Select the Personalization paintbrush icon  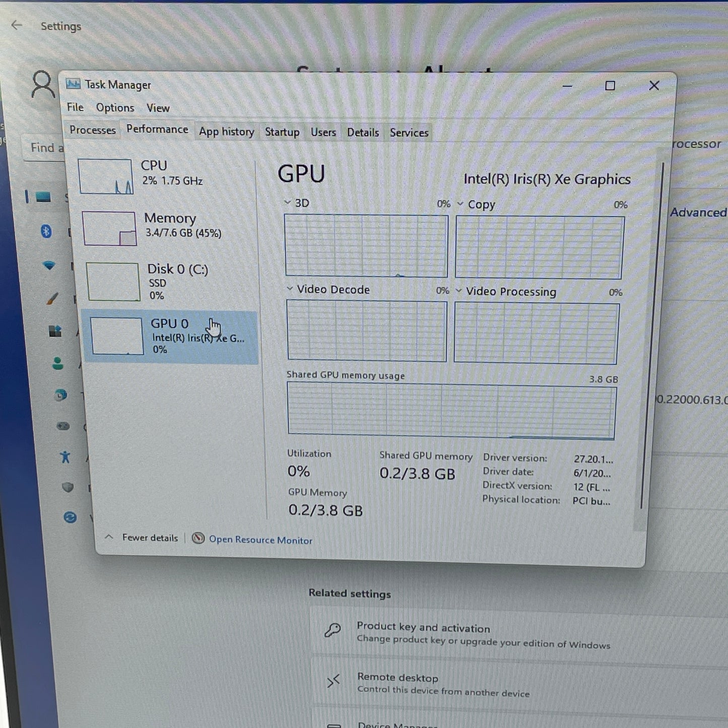(52, 298)
